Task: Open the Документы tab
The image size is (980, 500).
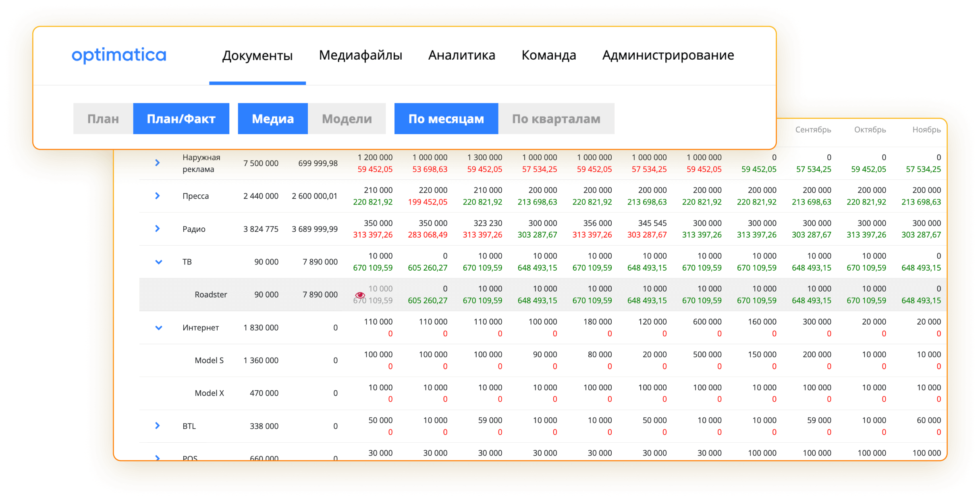Action: click(257, 55)
